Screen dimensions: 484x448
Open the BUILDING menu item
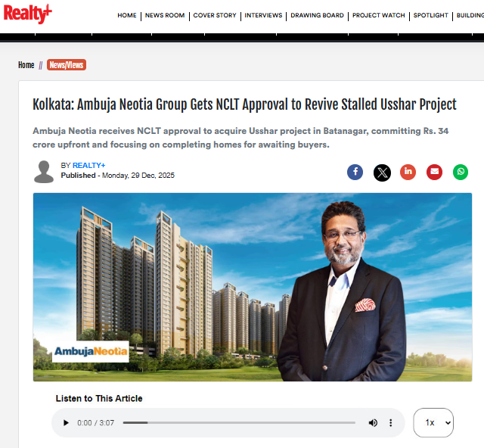(470, 15)
